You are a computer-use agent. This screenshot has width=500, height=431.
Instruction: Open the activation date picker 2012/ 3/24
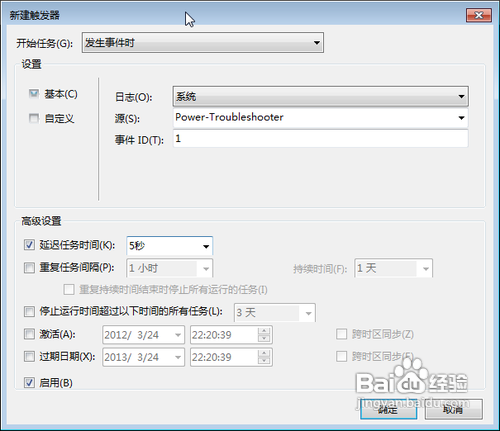(143, 335)
